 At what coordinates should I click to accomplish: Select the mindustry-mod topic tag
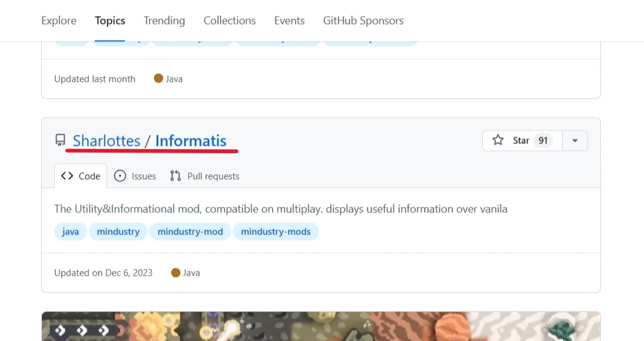point(190,232)
